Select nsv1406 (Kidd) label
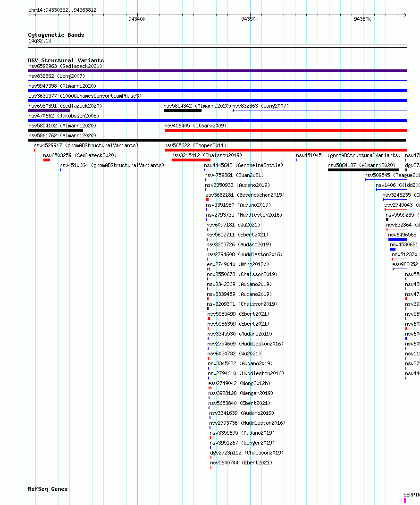Viewport: 420px width, 505px height. (x=398, y=185)
